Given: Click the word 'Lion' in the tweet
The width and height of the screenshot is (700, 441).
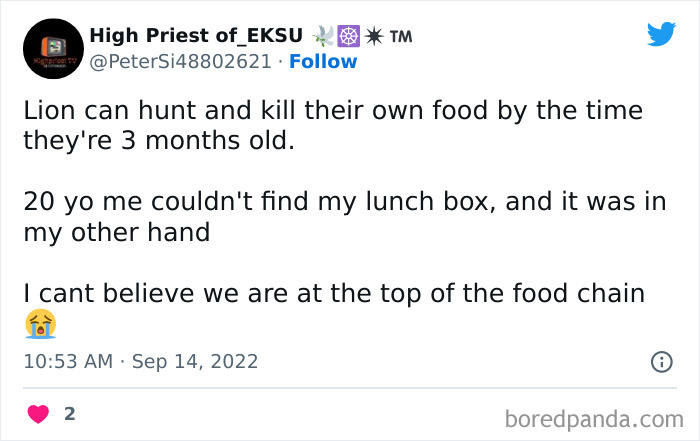Looking at the screenshot, I should (x=47, y=111).
